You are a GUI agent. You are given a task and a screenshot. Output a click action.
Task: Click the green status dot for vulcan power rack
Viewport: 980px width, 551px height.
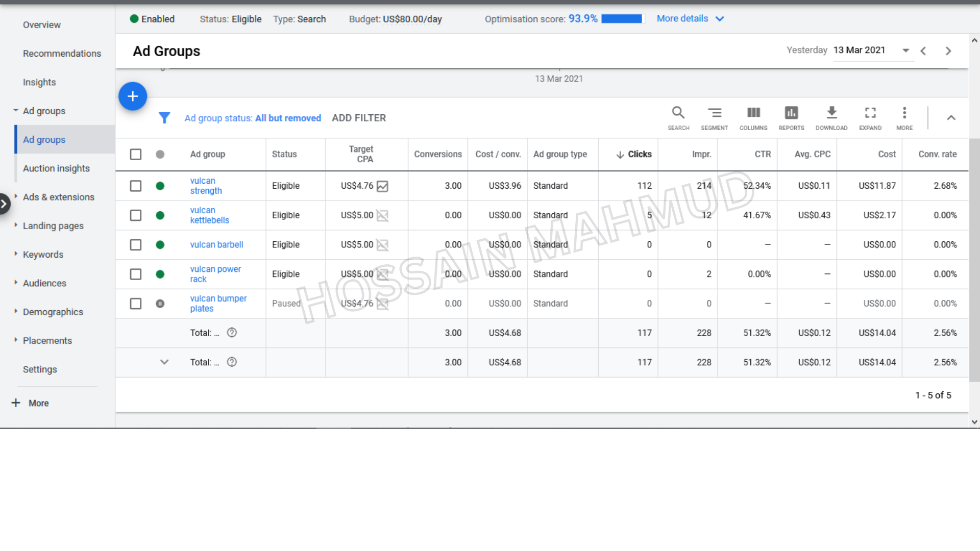coord(160,274)
